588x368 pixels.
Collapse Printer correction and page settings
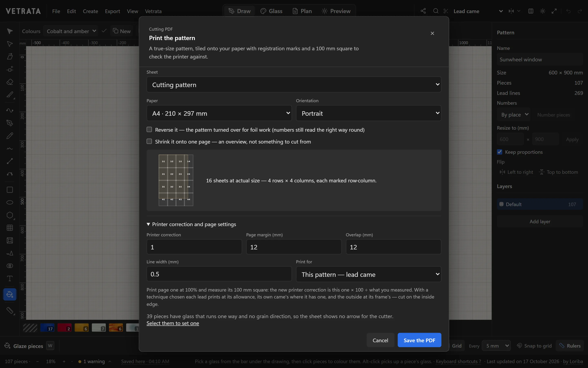(191, 224)
